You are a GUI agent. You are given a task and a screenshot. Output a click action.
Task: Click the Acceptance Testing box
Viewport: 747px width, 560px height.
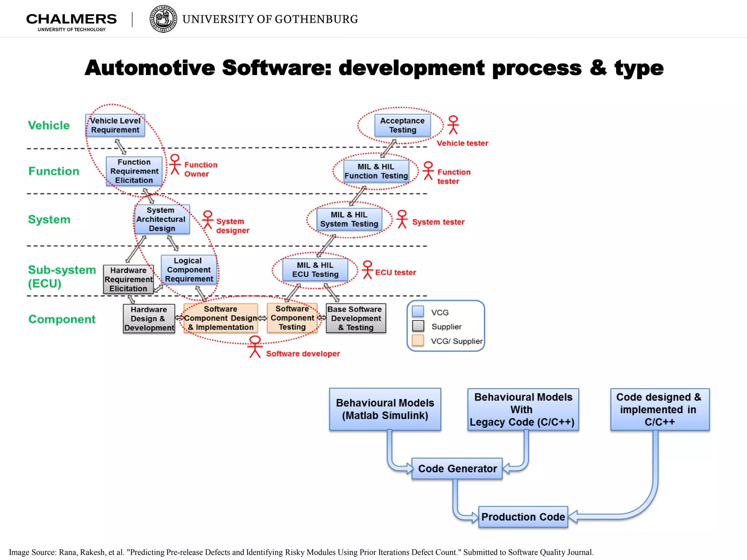[402, 125]
